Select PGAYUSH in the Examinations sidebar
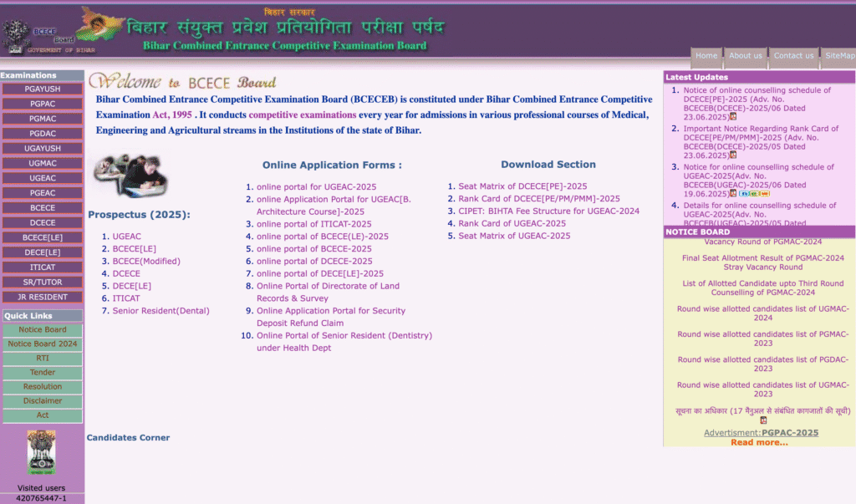The image size is (856, 504). pos(42,89)
